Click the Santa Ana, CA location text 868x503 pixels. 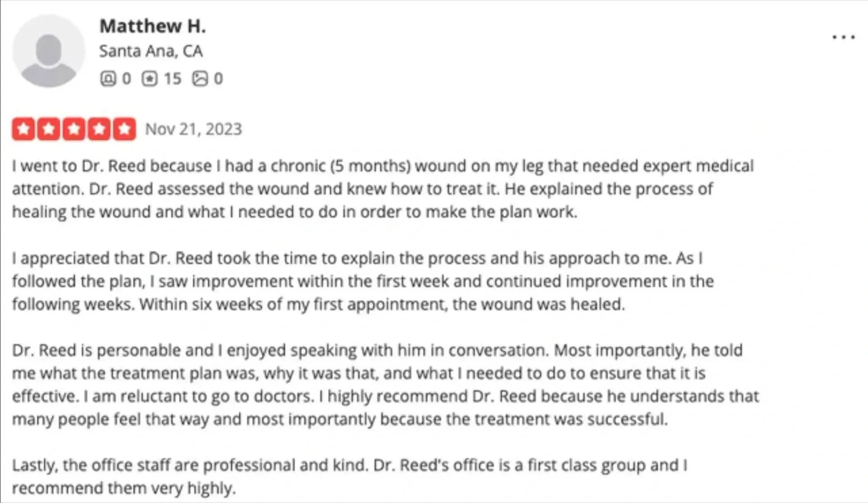click(151, 51)
